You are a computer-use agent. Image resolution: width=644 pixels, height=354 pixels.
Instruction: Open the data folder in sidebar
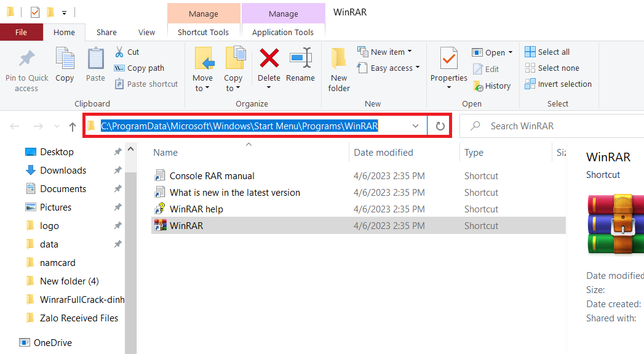(49, 244)
